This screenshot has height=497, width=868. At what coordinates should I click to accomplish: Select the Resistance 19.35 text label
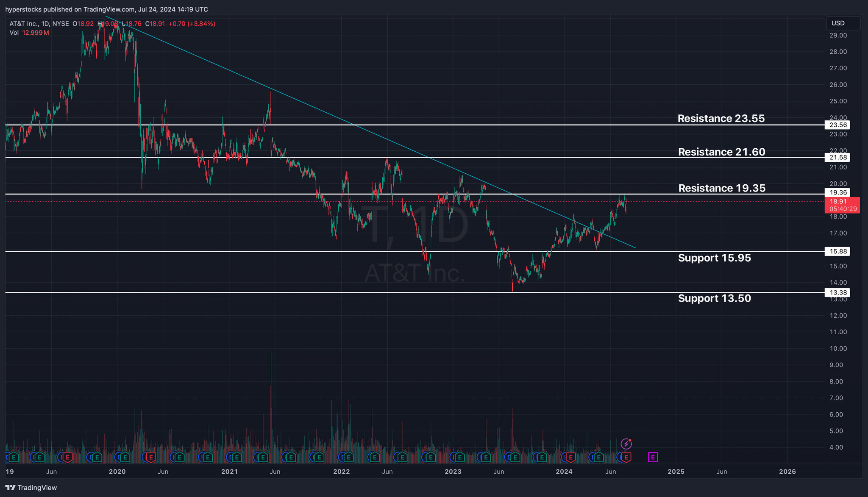pos(722,188)
